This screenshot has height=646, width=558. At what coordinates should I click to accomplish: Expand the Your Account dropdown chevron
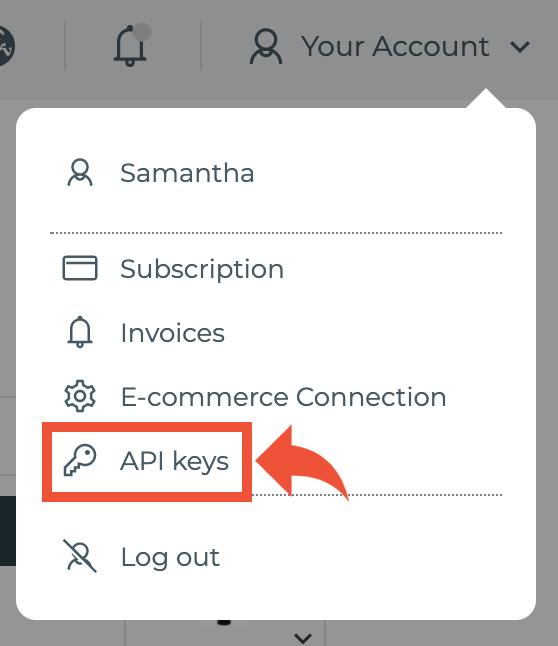pyautogui.click(x=520, y=47)
